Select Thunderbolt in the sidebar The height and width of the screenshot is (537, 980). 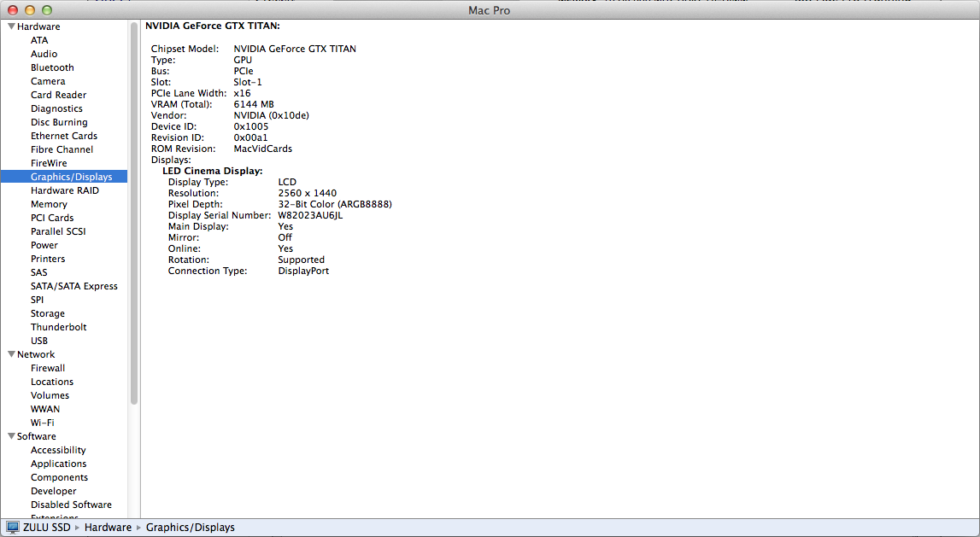(x=59, y=327)
